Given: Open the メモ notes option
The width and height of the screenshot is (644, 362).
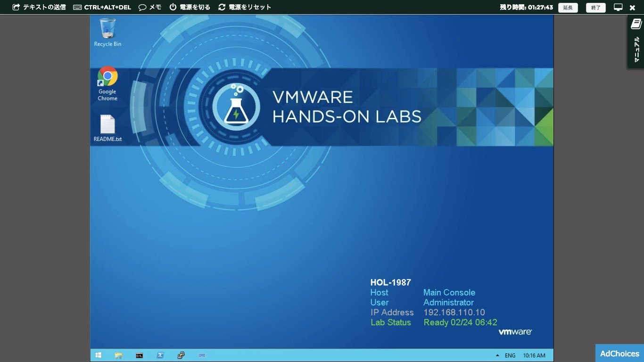Looking at the screenshot, I should [150, 7].
